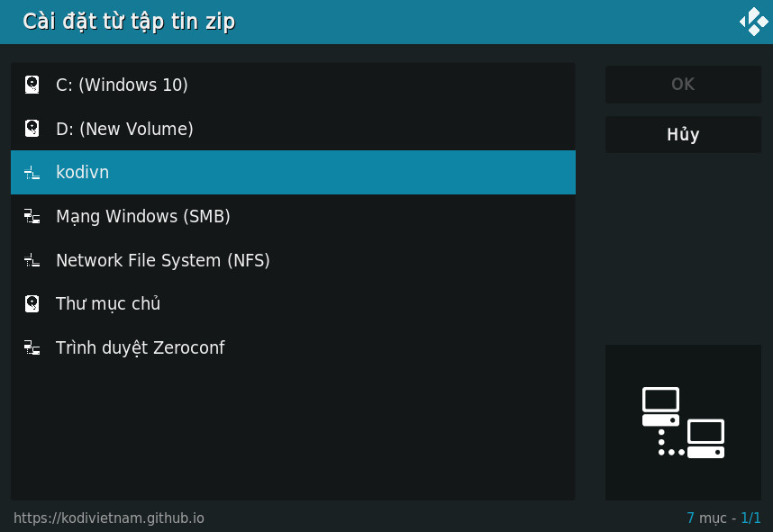Choose Network File System (NFS)
Screen dimensions: 773x532
click(163, 260)
